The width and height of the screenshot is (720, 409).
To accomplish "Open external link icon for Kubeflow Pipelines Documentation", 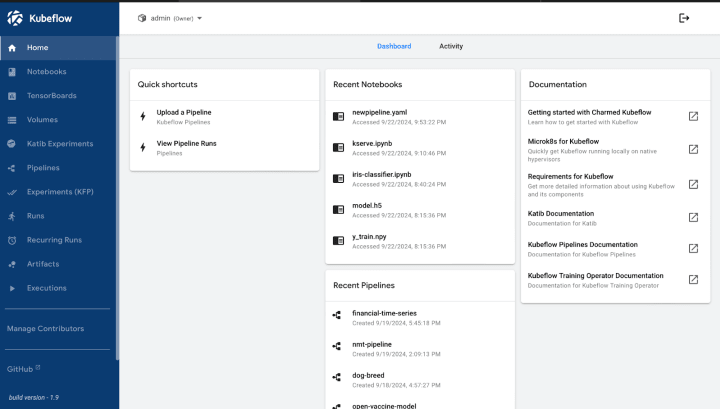I will click(693, 248).
